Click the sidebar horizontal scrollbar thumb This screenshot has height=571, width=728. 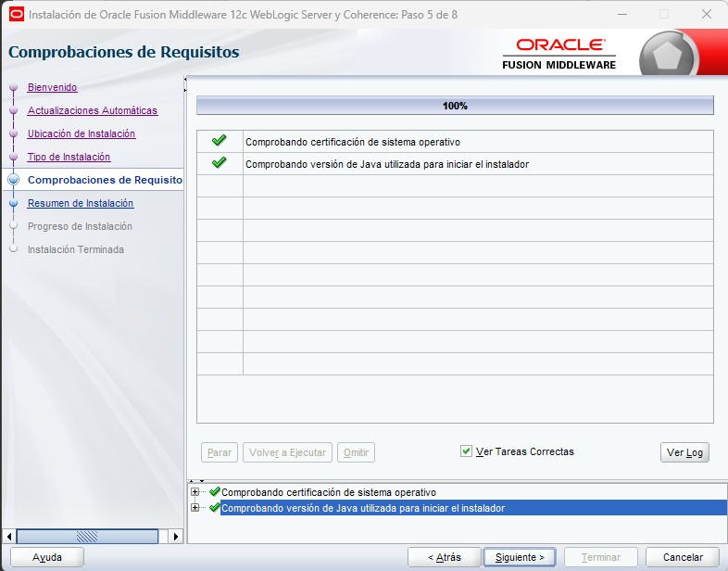coord(87,537)
